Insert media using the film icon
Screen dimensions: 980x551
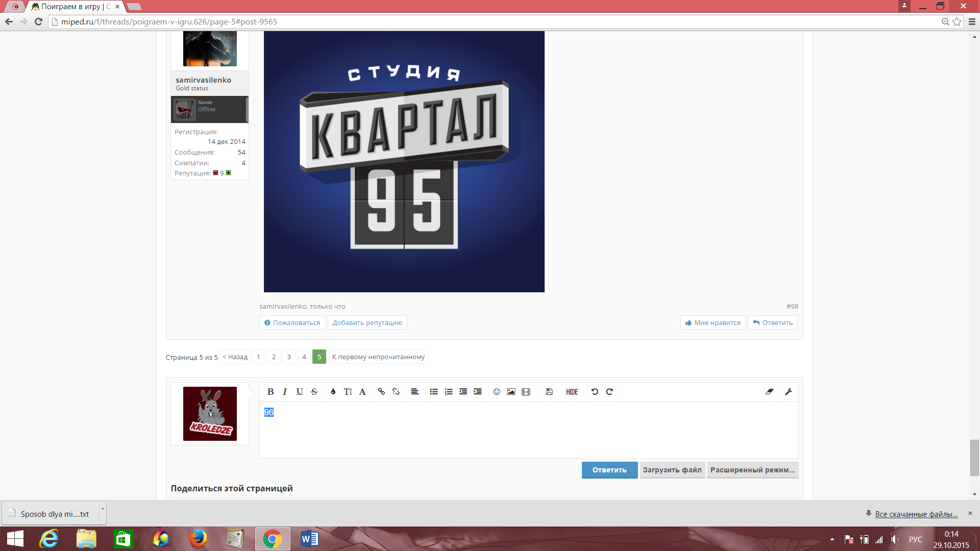point(526,392)
